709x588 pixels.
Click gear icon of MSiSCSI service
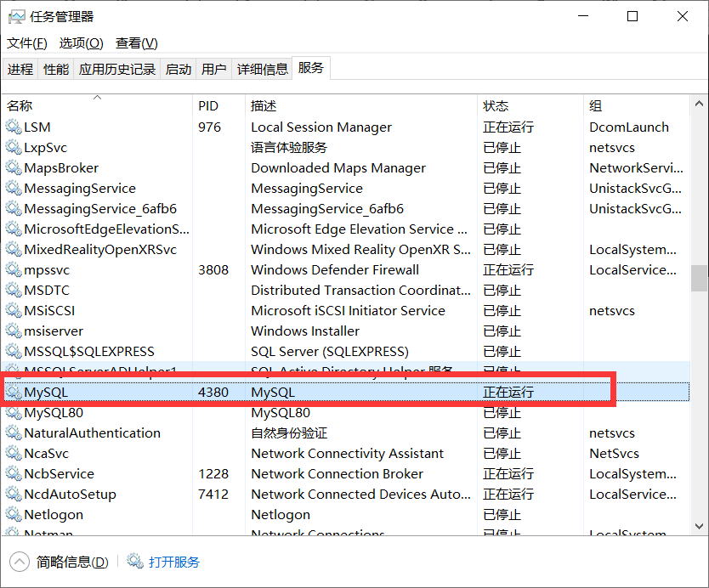[x=14, y=310]
